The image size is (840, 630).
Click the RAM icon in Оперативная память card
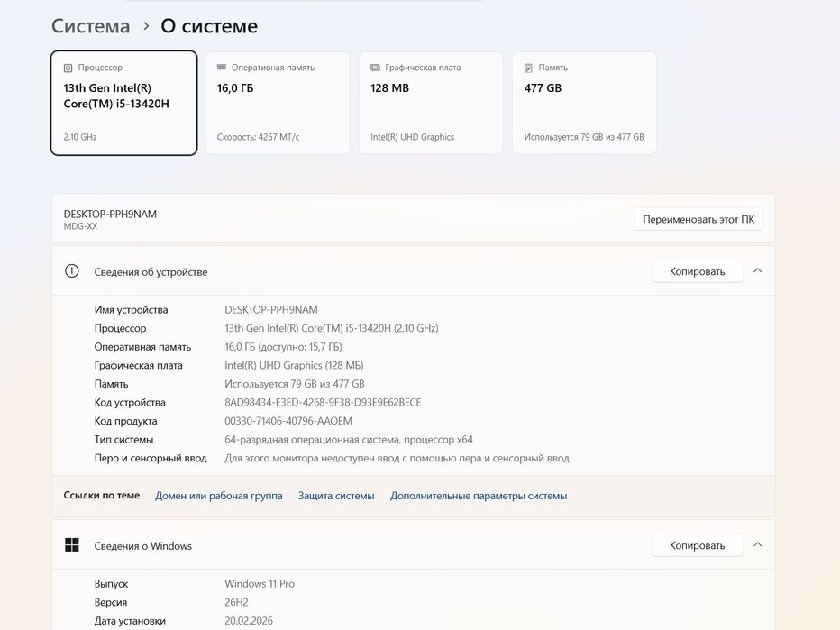tap(221, 68)
